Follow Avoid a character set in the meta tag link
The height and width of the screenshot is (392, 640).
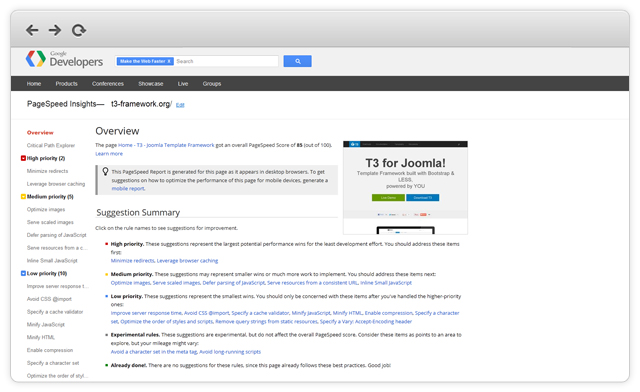[154, 352]
